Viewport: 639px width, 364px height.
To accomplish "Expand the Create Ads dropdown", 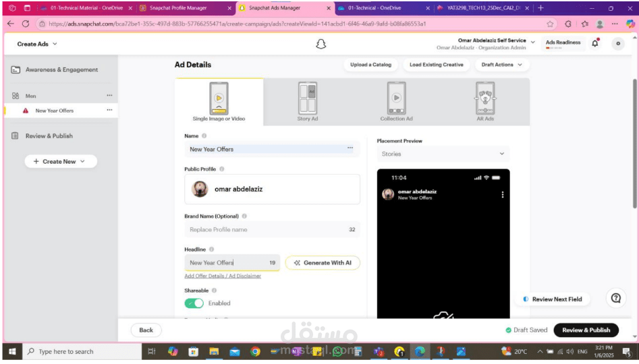I will click(55, 44).
